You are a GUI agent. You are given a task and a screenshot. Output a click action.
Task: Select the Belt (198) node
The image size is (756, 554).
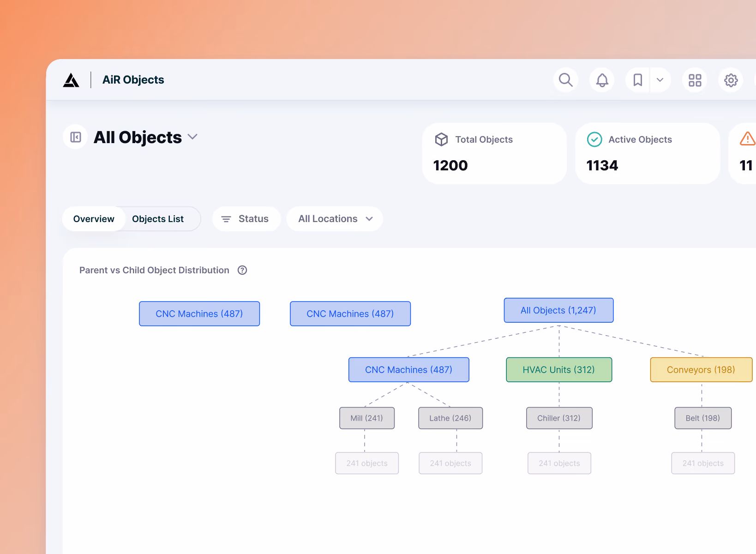703,418
